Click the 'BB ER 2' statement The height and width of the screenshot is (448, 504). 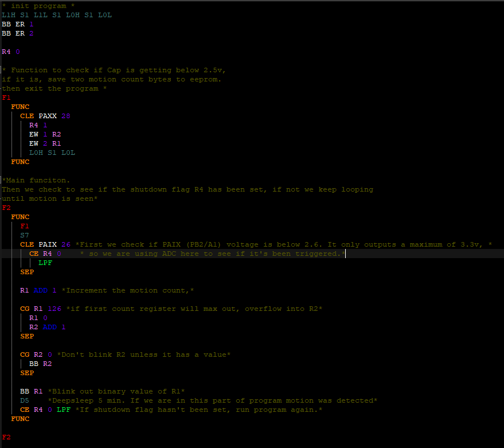point(18,33)
